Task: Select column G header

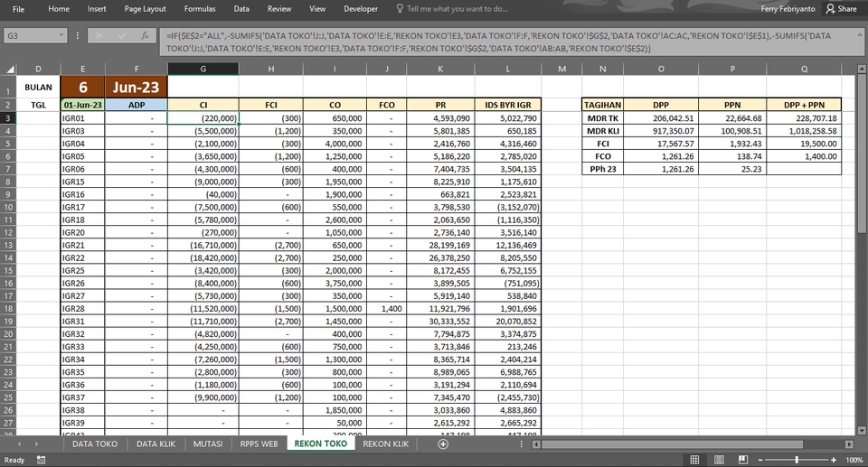Action: [x=203, y=70]
